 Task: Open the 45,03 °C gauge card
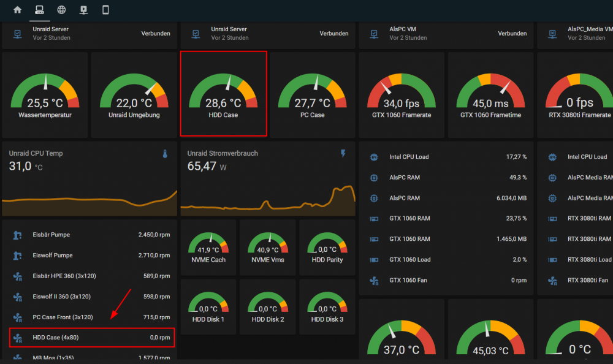point(490,329)
